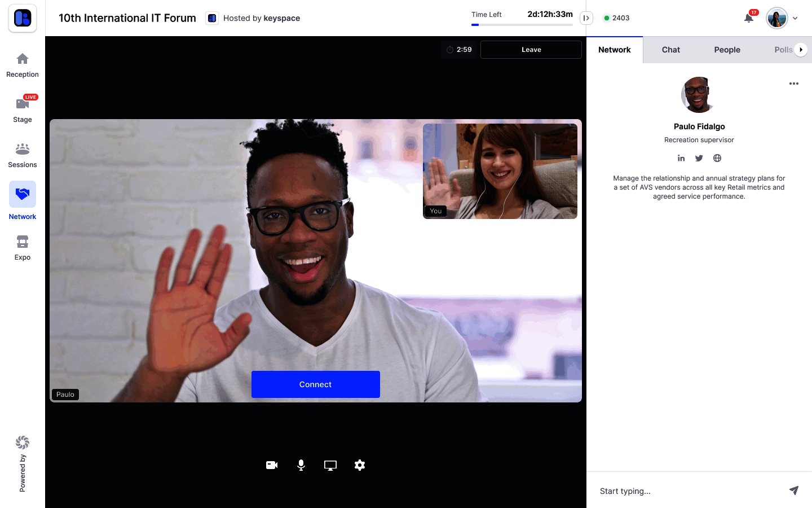Click the Paulo name label on video

65,395
